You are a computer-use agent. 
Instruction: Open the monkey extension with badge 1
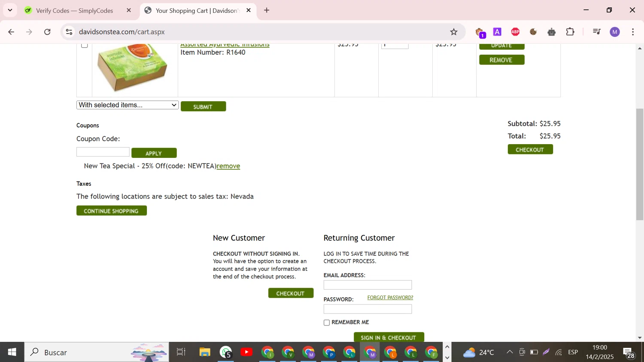pyautogui.click(x=480, y=32)
